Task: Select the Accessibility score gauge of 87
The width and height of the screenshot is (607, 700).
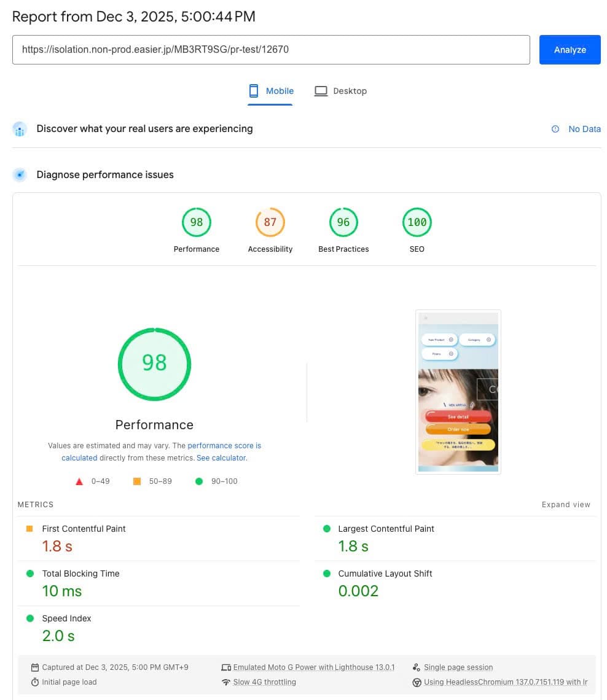Action: pyautogui.click(x=270, y=223)
